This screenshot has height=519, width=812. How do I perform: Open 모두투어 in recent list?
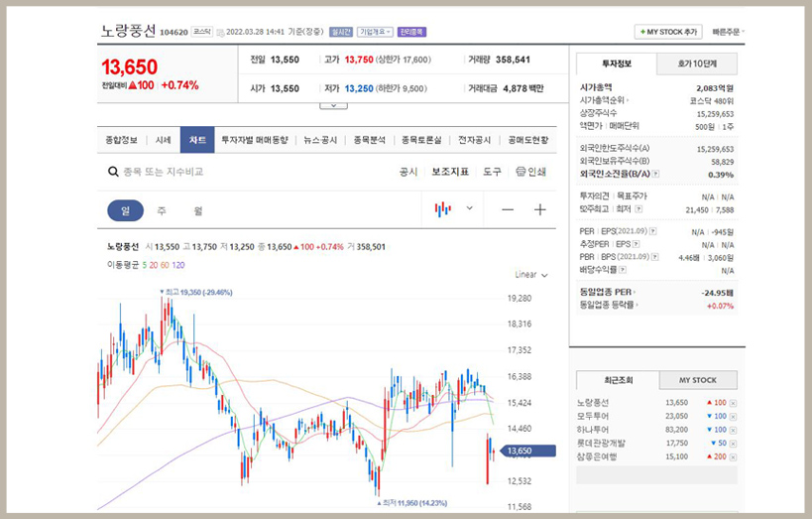point(593,417)
